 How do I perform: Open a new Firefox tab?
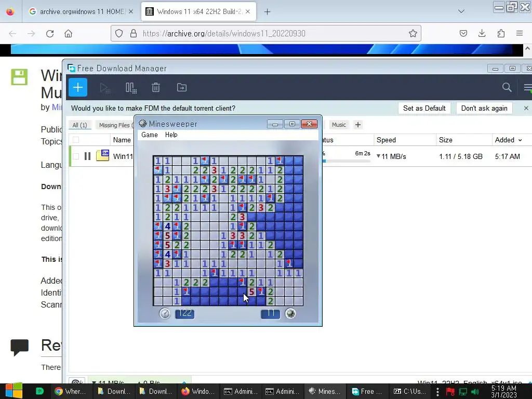(x=268, y=11)
